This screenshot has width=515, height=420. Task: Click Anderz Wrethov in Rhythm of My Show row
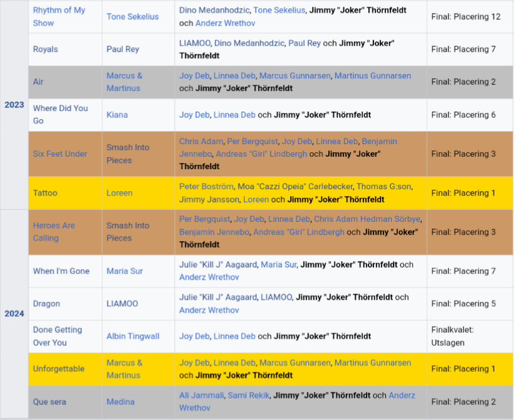(226, 23)
